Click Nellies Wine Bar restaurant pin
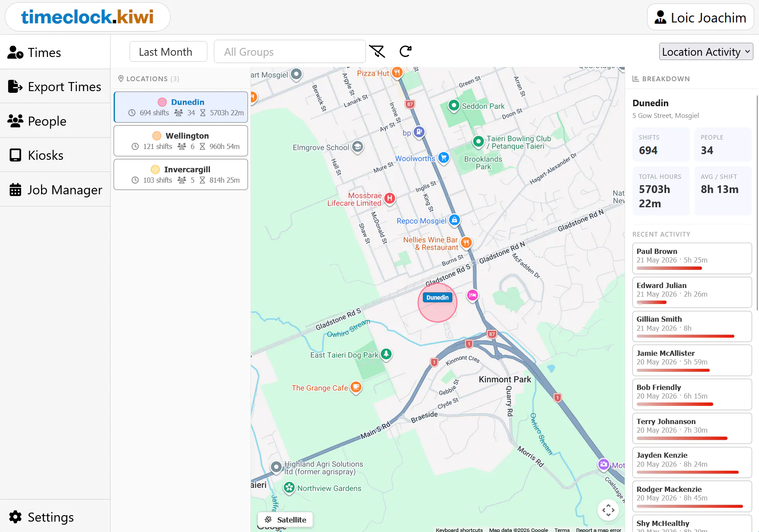This screenshot has height=532, width=759. click(466, 243)
